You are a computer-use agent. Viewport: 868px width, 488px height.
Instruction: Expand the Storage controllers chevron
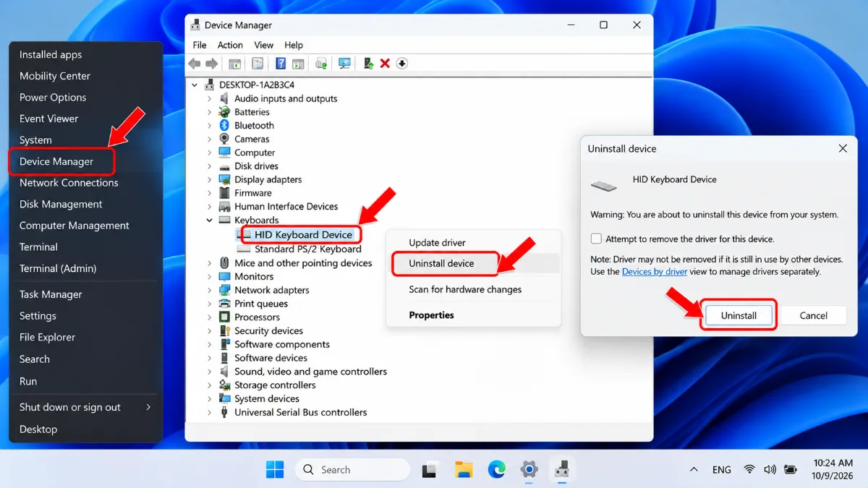coord(210,385)
